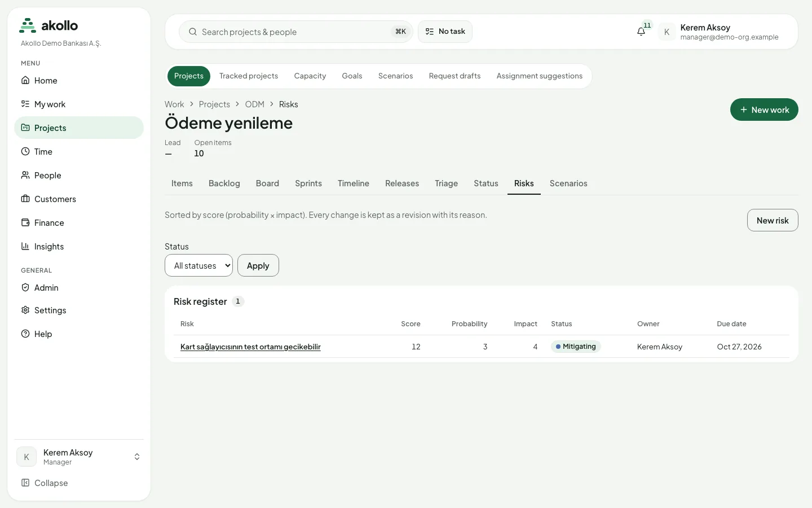Click the Mitigating status badge
This screenshot has width=812, height=508.
(x=576, y=347)
